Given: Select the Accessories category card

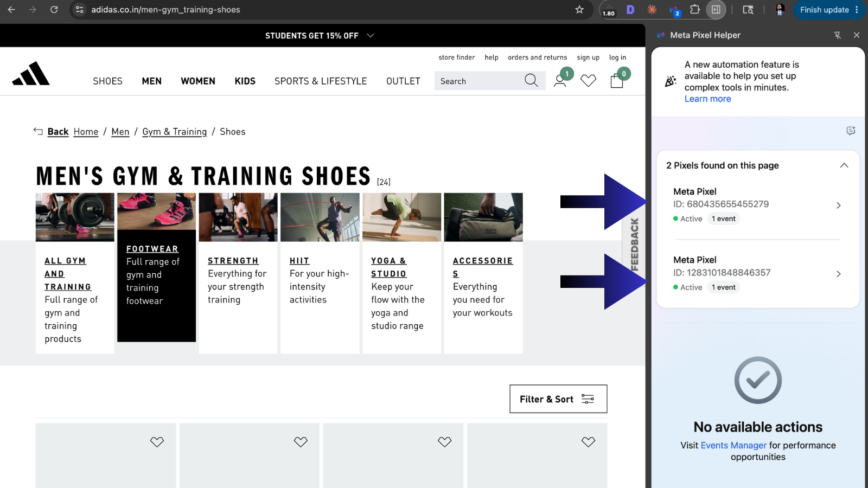Looking at the screenshot, I should click(483, 273).
